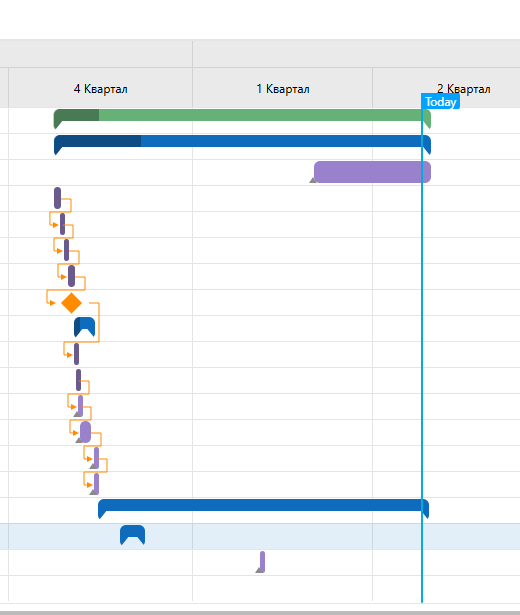Select the blue group bar in highlighted row

[x=133, y=535]
